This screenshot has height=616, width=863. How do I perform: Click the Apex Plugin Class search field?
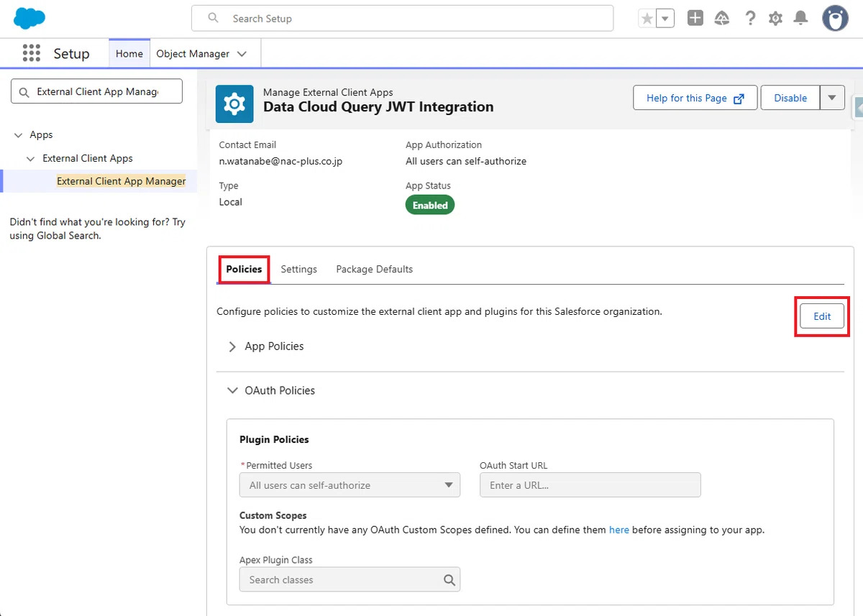(x=350, y=579)
